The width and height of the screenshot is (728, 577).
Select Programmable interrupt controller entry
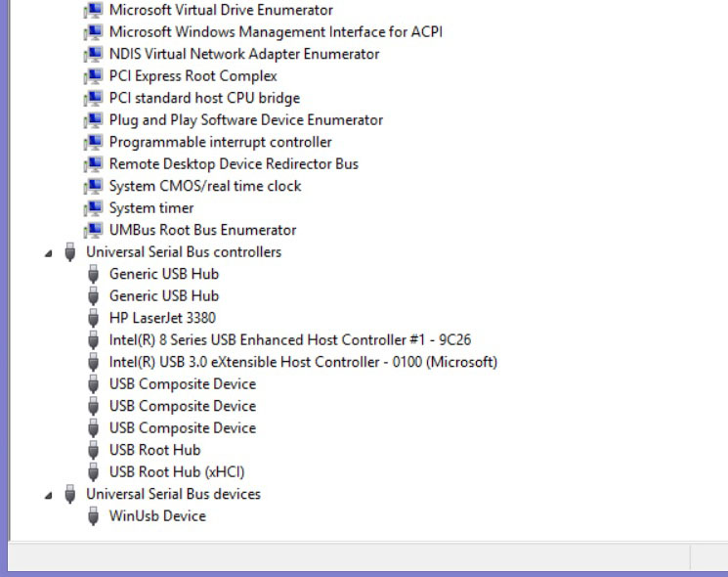click(x=220, y=142)
